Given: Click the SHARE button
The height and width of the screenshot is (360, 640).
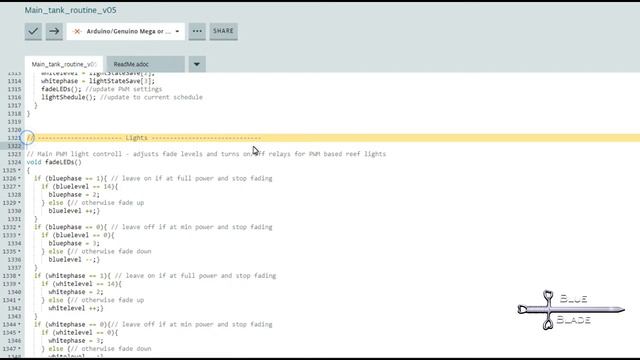Looking at the screenshot, I should coord(223,31).
